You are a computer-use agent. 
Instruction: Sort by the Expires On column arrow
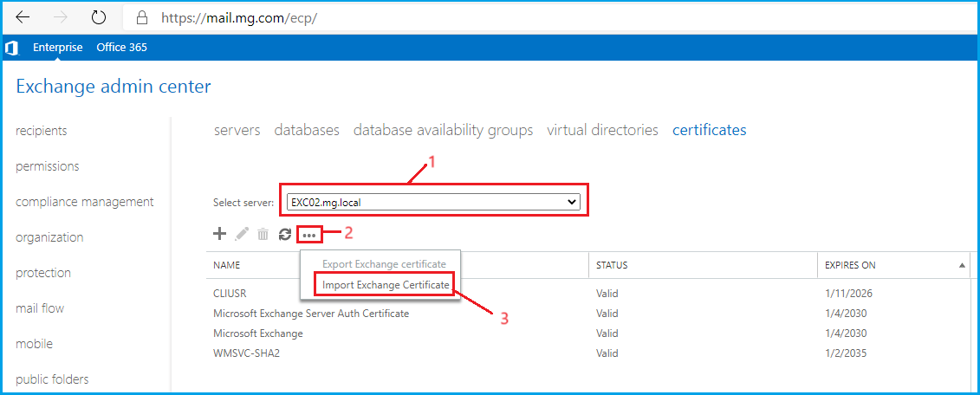[x=962, y=265]
